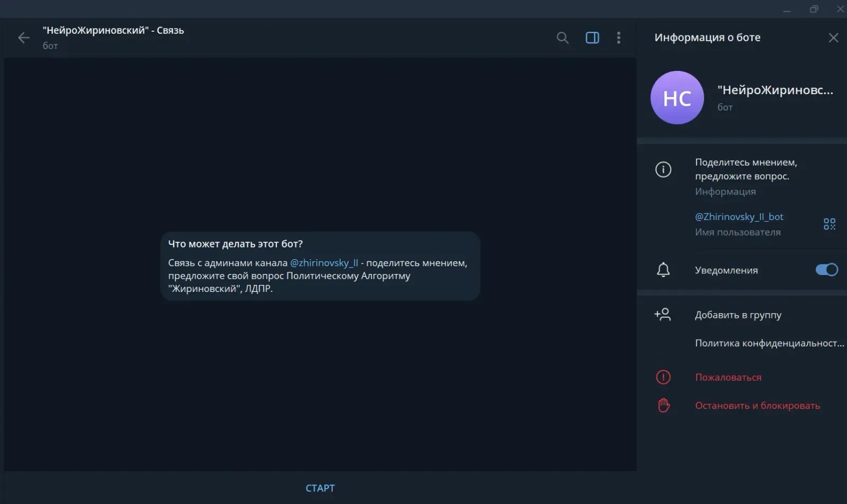The height and width of the screenshot is (504, 847).
Task: Open the @zhirinovsky_II channel link
Action: [324, 263]
